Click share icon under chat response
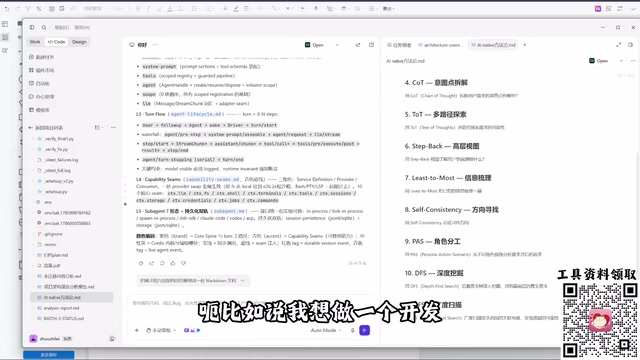 pyautogui.click(x=151, y=263)
